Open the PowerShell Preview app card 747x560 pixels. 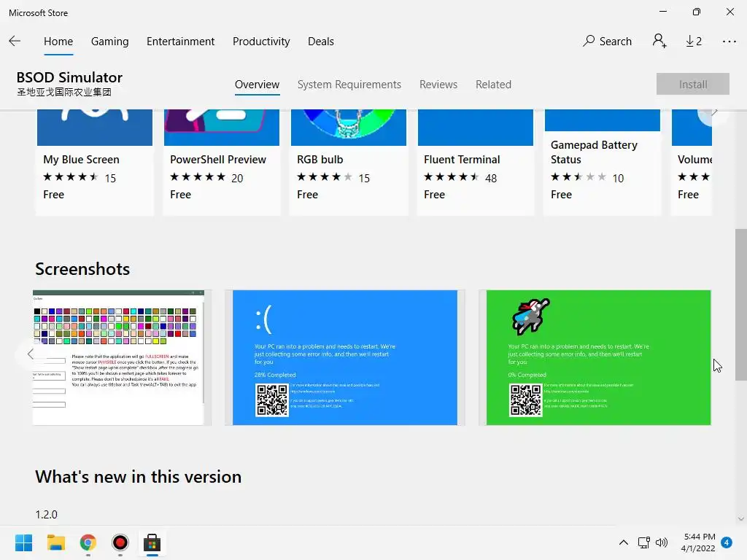[222, 162]
